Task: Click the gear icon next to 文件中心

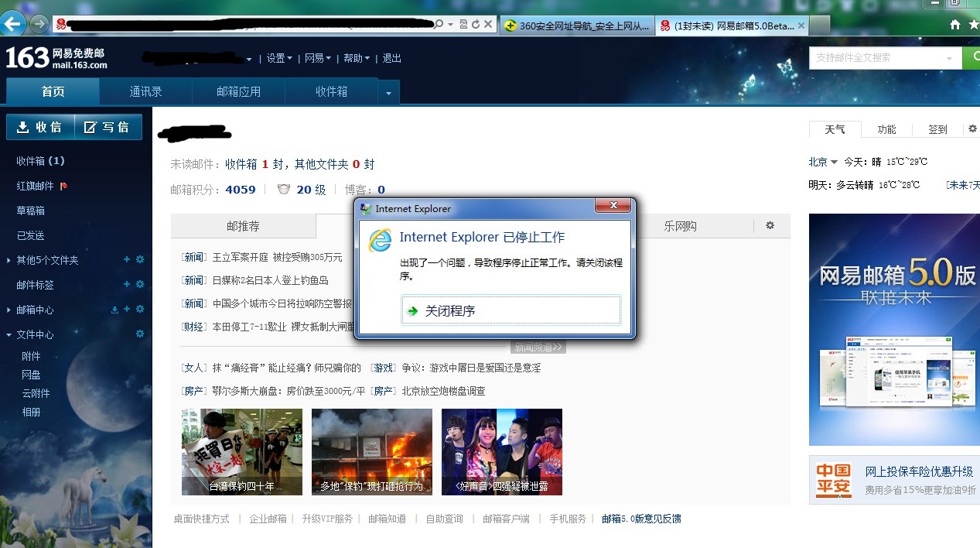Action: pyautogui.click(x=140, y=334)
